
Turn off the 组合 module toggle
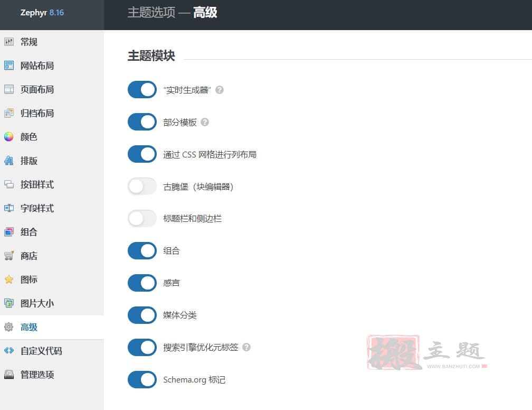pyautogui.click(x=142, y=250)
